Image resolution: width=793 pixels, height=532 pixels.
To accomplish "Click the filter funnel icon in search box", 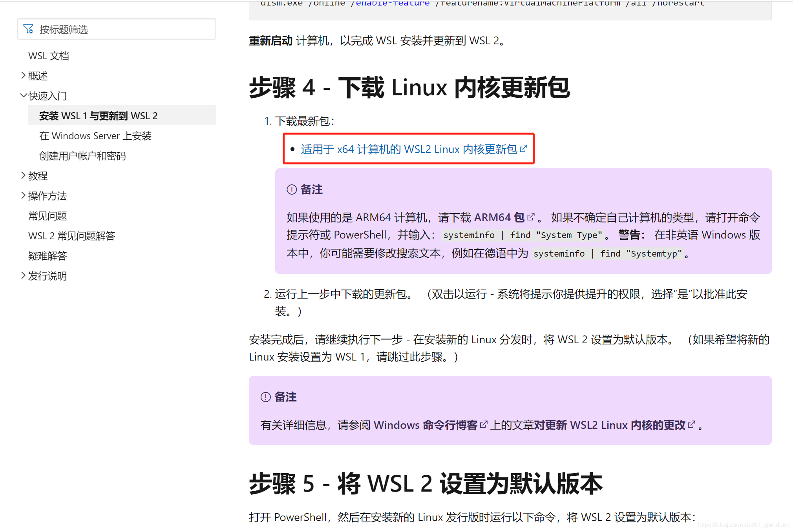I will [x=28, y=29].
